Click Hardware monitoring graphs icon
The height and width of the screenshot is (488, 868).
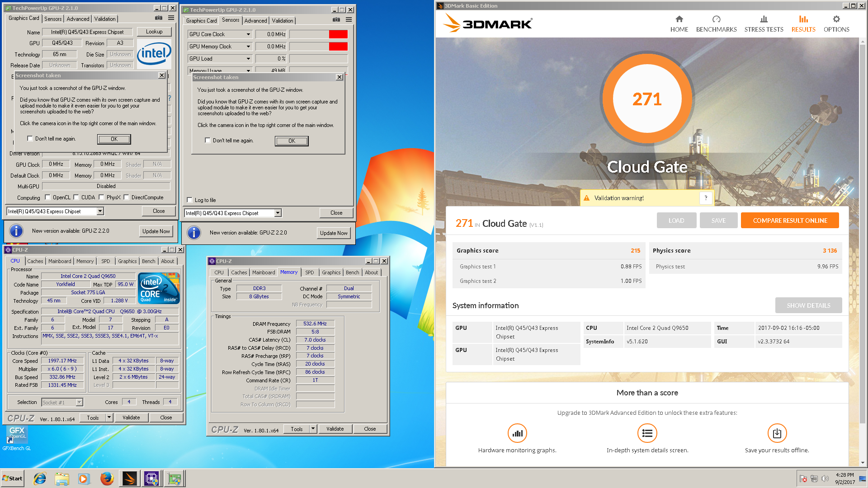tap(517, 433)
